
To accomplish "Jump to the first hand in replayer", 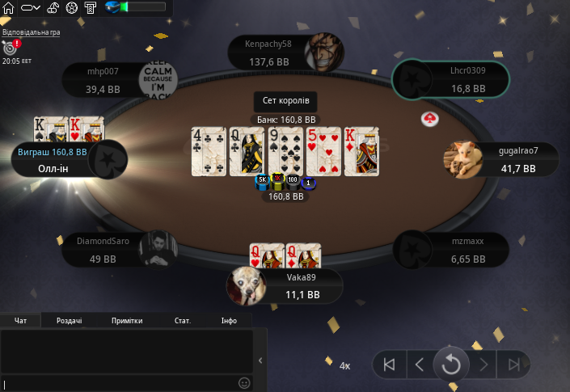I will [390, 365].
